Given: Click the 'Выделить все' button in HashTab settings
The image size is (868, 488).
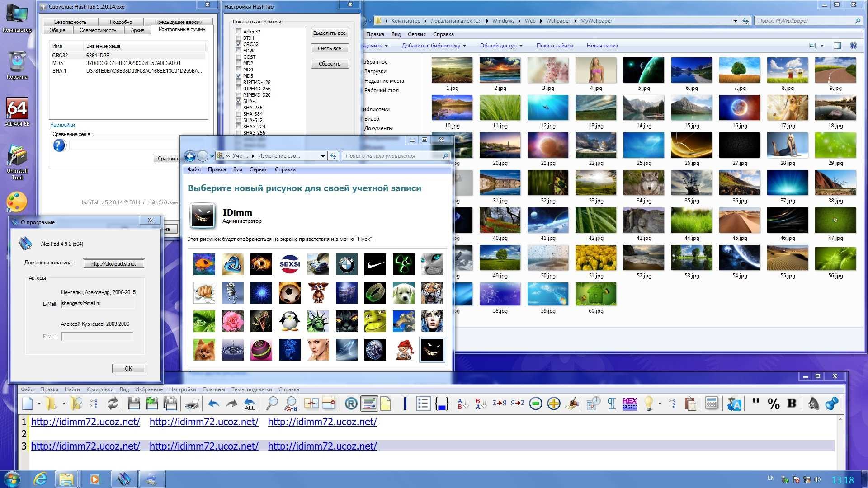Looking at the screenshot, I should point(330,33).
